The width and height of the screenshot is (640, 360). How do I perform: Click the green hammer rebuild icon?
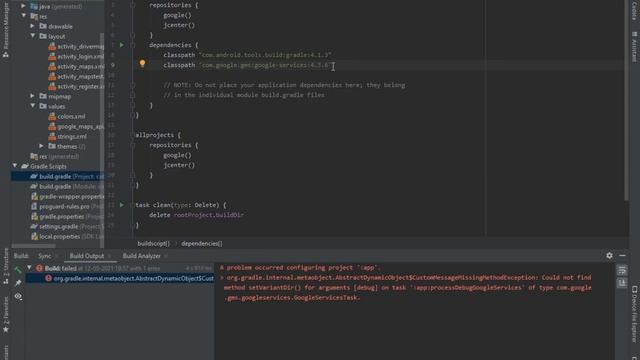point(18,269)
